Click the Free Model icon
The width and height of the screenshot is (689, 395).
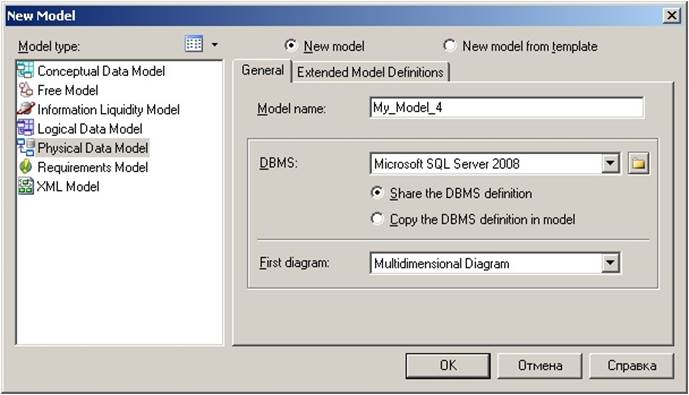tap(25, 90)
